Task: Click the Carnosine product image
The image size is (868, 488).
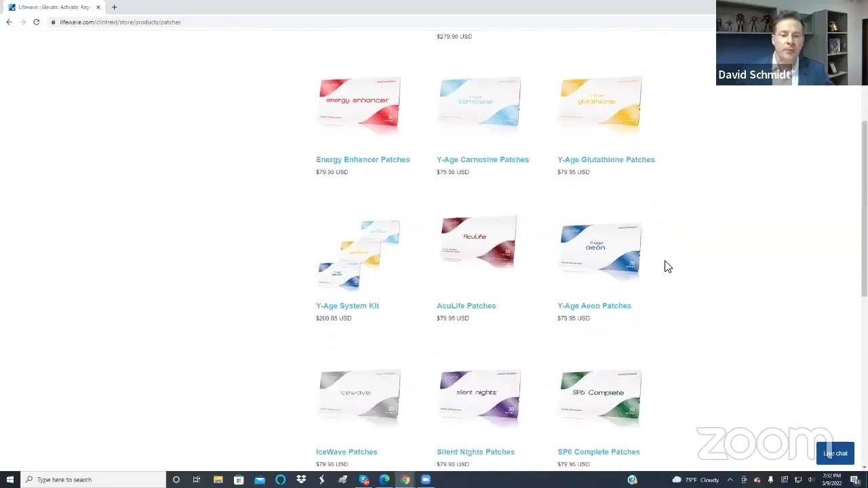Action: (x=480, y=103)
